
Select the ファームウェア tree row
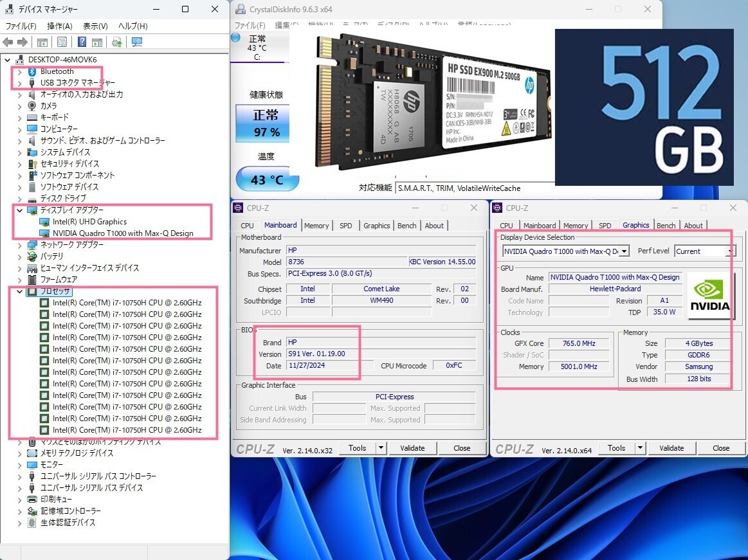coord(59,280)
